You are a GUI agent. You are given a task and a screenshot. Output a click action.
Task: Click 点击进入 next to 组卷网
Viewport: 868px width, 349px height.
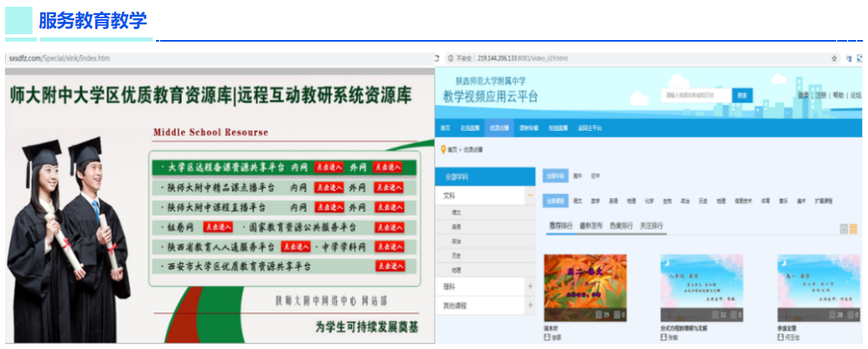[218, 227]
